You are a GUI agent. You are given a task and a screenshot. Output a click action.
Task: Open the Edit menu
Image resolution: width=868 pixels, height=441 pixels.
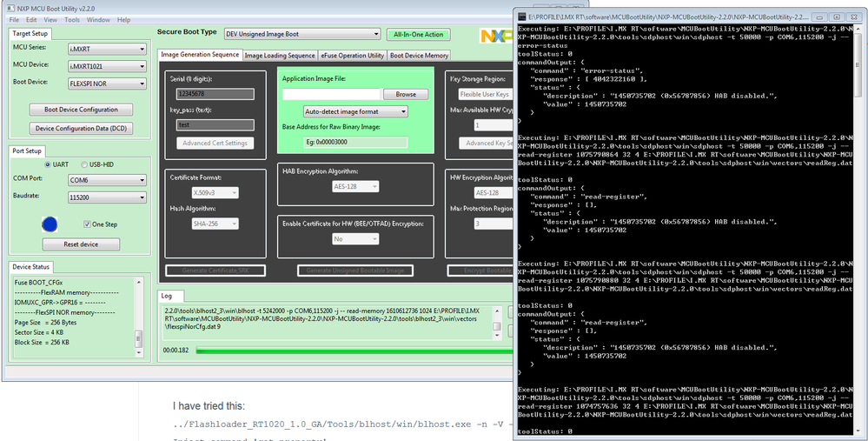click(x=31, y=20)
